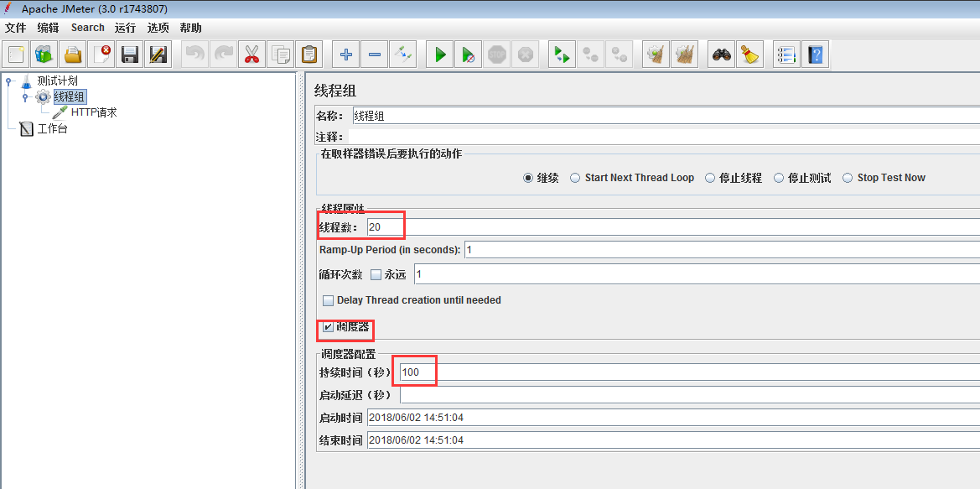Collapse all nodes with minus icon
Image resolution: width=980 pixels, height=489 pixels.
374,55
